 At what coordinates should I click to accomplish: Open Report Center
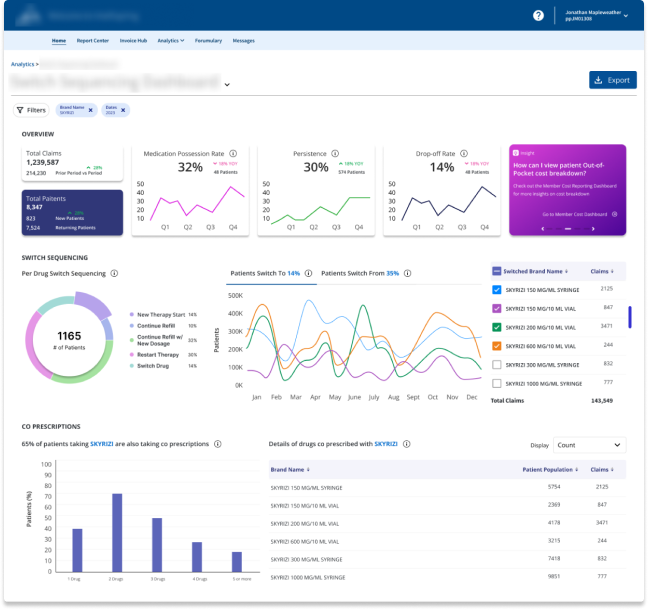pyautogui.click(x=93, y=41)
